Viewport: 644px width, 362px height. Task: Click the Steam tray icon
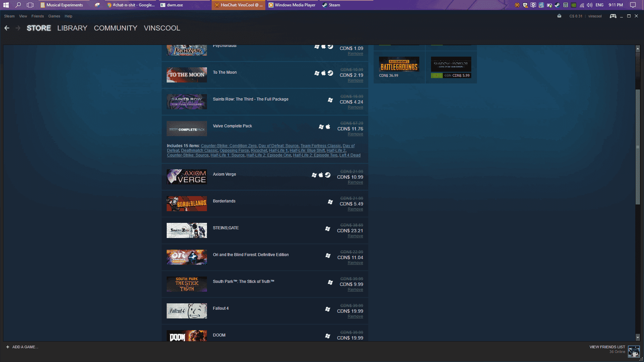(557, 5)
